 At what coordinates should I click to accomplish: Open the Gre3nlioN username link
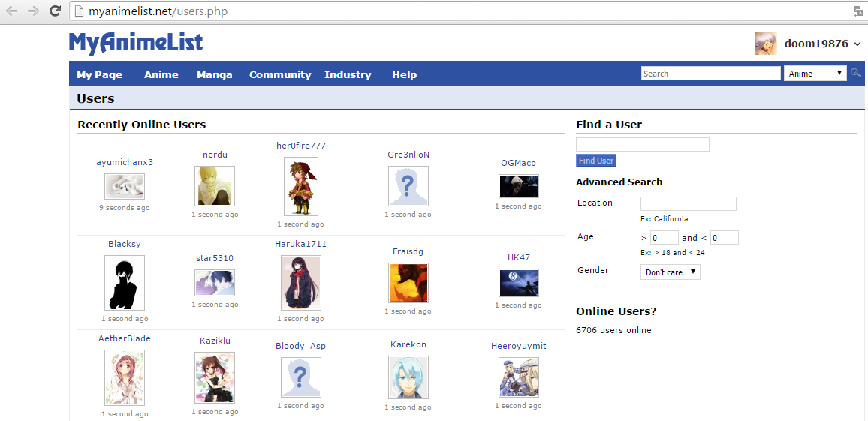click(x=408, y=155)
